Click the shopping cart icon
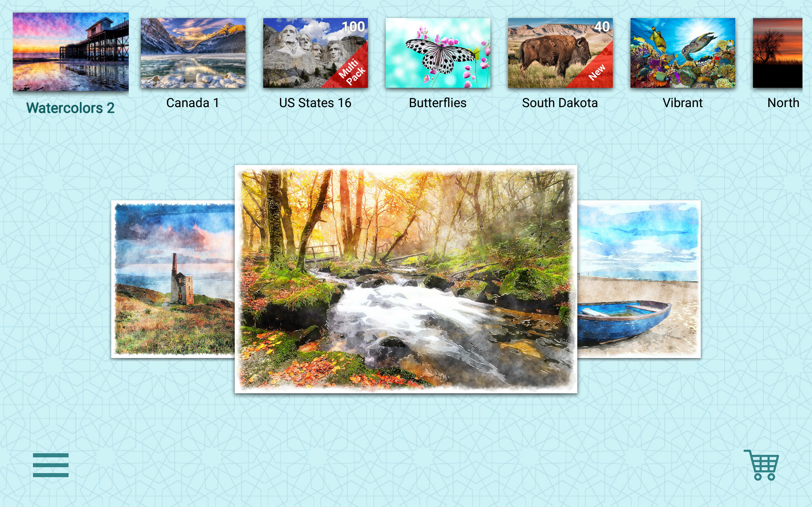This screenshot has height=507, width=812. click(x=763, y=472)
